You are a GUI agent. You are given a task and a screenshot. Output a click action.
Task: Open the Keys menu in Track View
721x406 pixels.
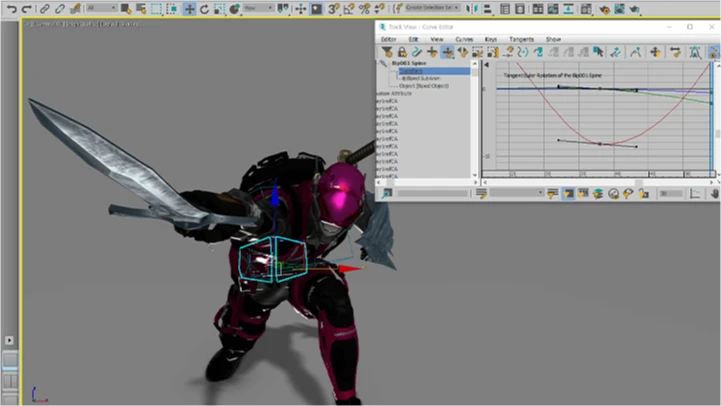491,39
